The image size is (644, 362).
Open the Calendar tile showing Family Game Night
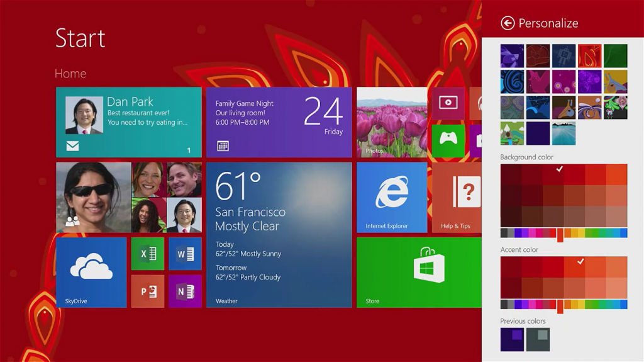279,122
